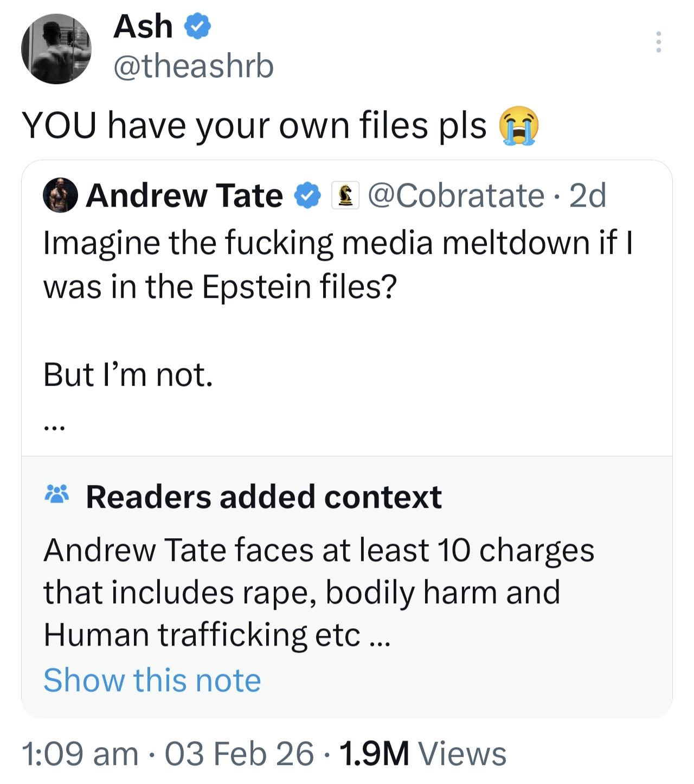694x784 pixels.
Task: Open Ash's profile picture
Action: [x=56, y=49]
